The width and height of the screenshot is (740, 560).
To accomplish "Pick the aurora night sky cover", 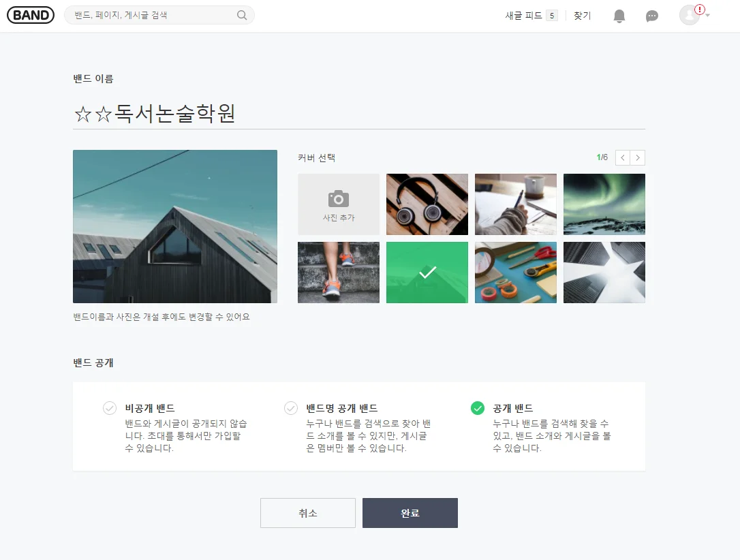I will [x=604, y=204].
